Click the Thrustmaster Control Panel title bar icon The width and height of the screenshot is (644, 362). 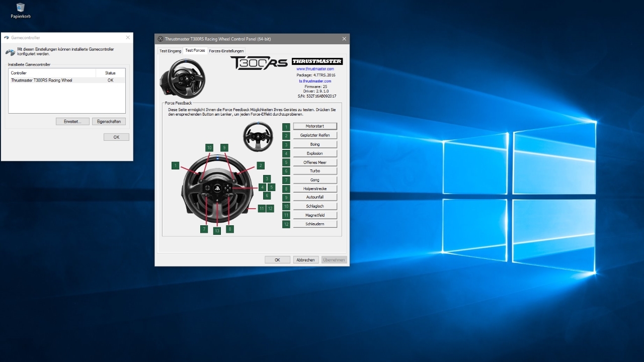pos(160,39)
